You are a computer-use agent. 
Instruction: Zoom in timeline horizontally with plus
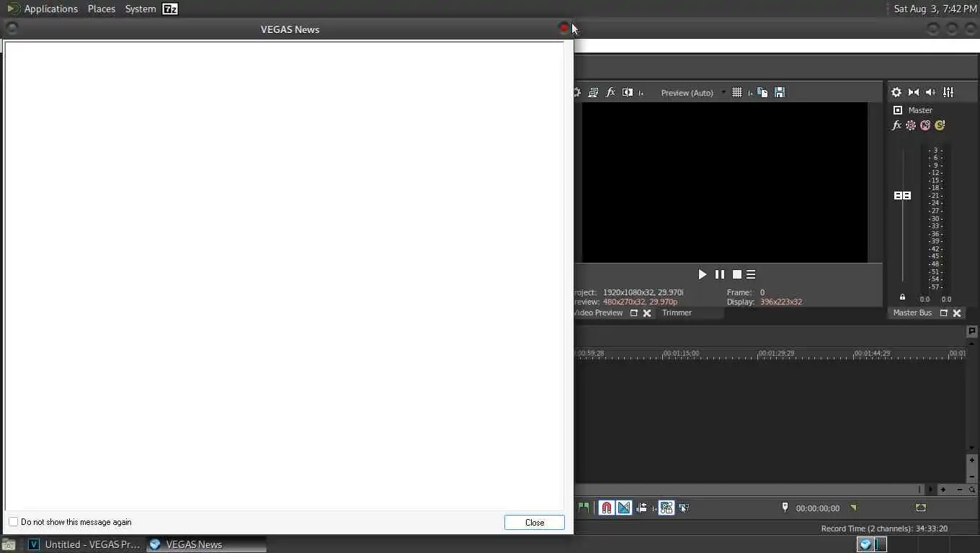point(943,490)
